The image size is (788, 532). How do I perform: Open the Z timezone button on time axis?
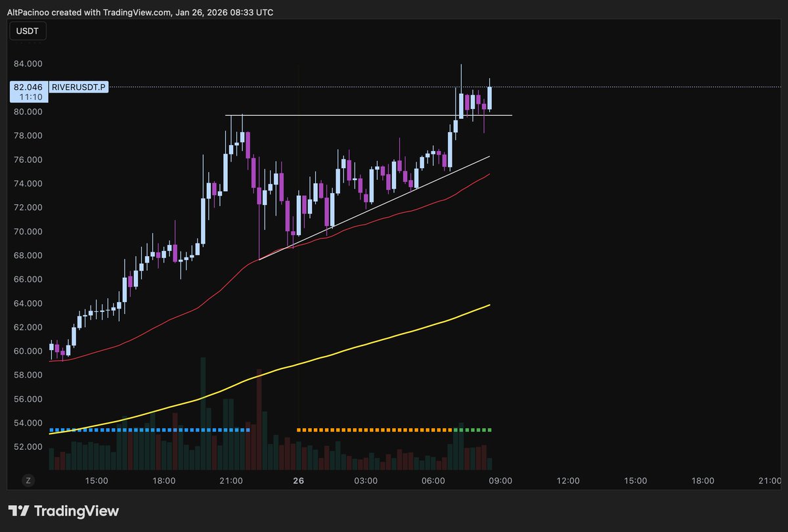[28, 480]
